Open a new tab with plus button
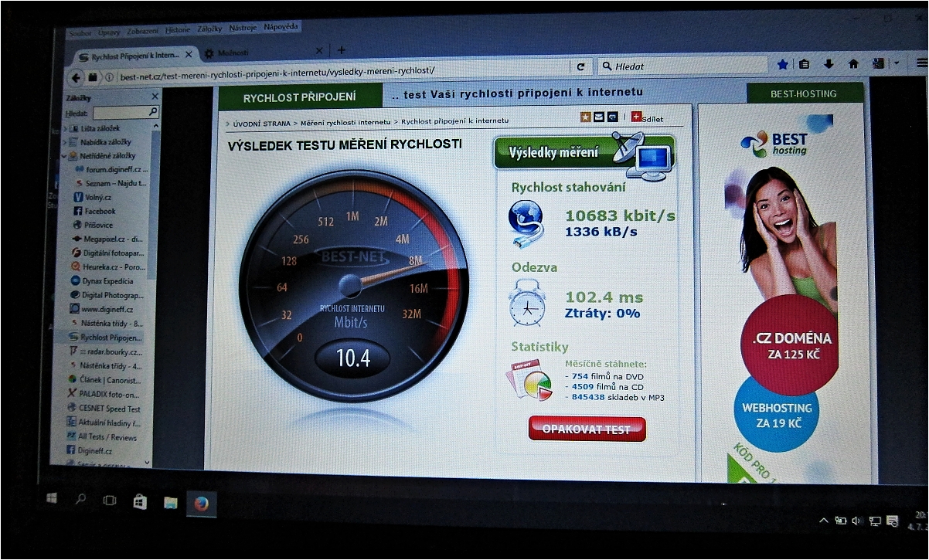Viewport: 929px width, 560px height. tap(342, 51)
